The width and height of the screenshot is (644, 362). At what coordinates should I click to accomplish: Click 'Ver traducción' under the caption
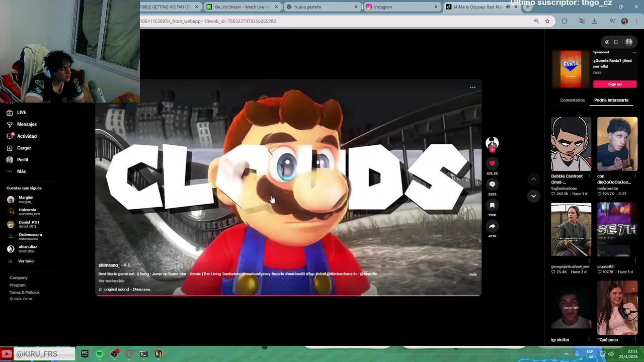pyautogui.click(x=111, y=281)
